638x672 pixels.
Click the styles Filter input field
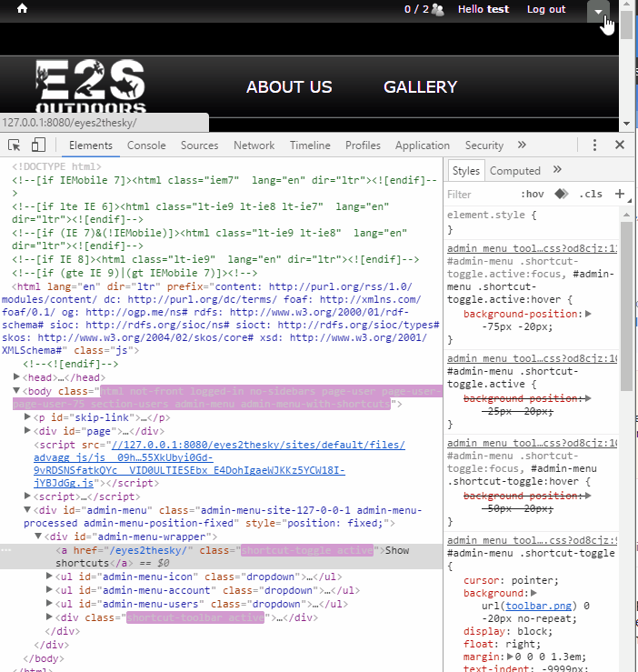(x=480, y=194)
